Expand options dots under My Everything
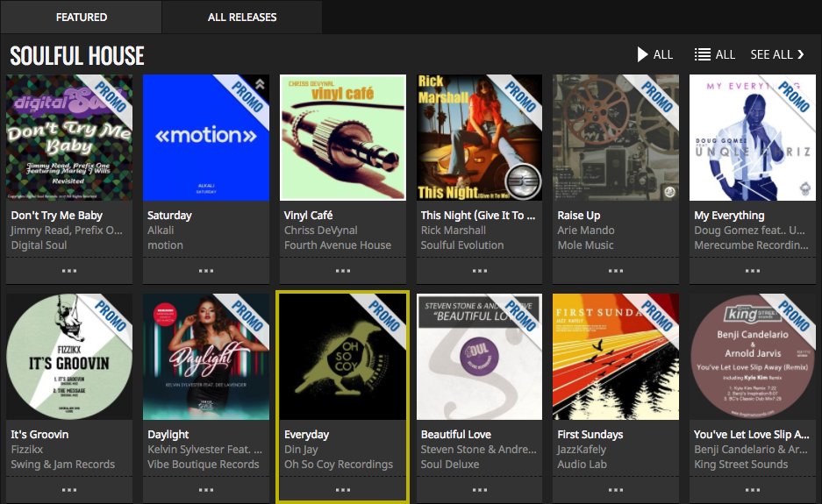Screen dimensions: 822x504 tap(753, 271)
